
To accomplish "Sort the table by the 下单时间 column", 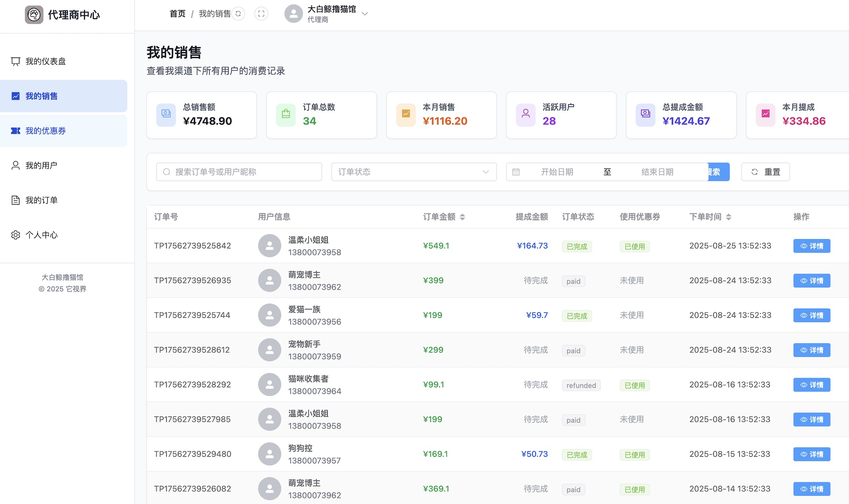I will click(728, 217).
